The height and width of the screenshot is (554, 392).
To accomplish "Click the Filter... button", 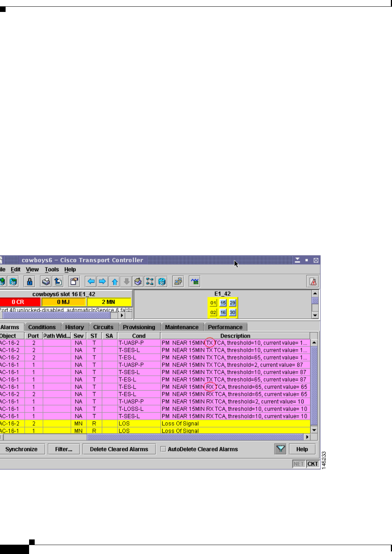I will pyautogui.click(x=64, y=449).
